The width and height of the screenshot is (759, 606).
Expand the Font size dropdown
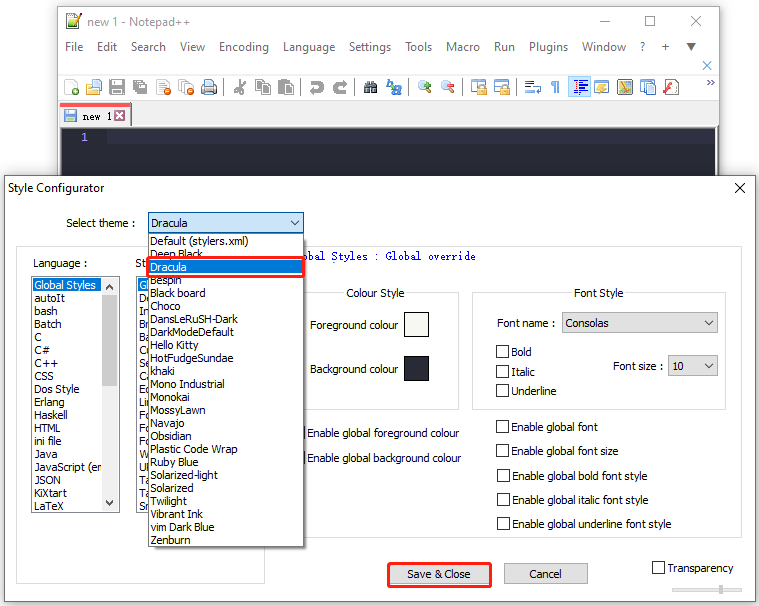pos(693,367)
